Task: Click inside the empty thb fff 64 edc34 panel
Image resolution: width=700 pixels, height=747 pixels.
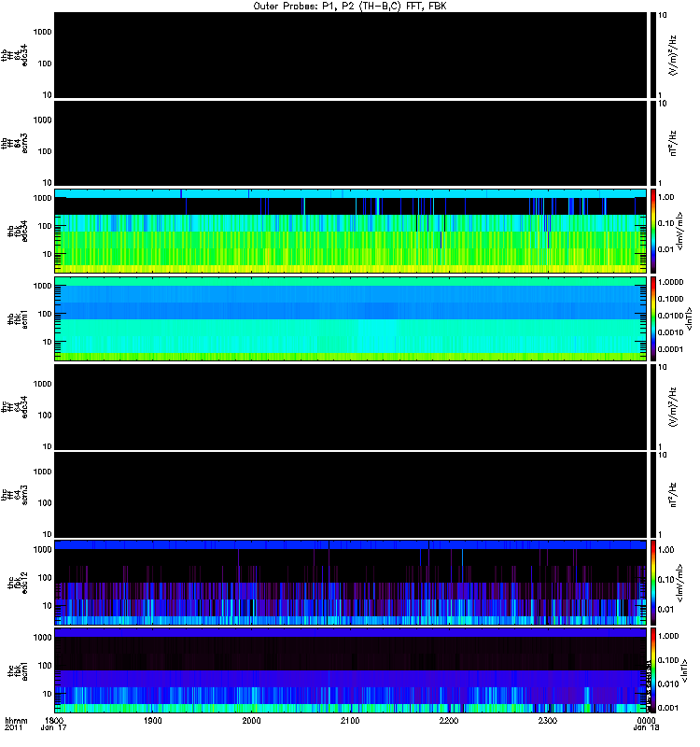Action: click(x=350, y=55)
